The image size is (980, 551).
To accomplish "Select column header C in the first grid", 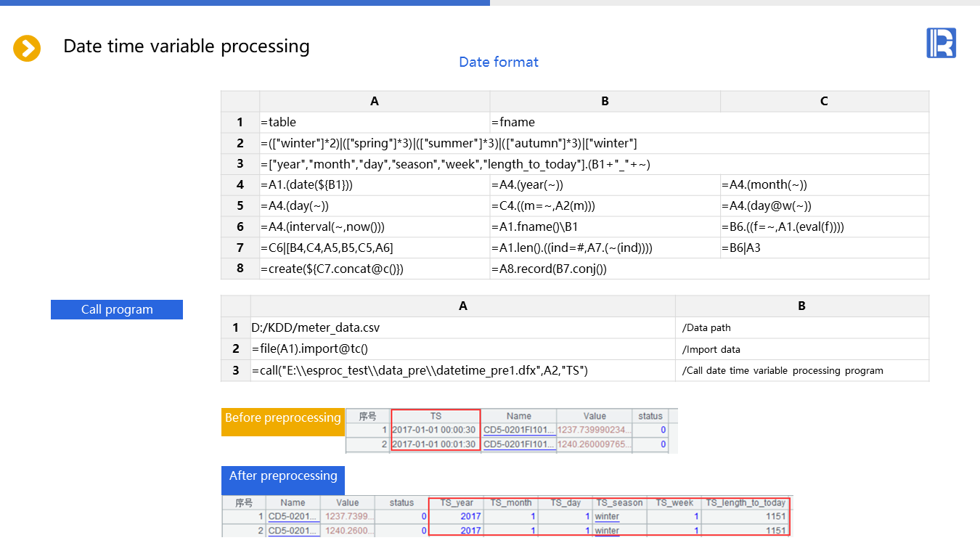I will [824, 102].
